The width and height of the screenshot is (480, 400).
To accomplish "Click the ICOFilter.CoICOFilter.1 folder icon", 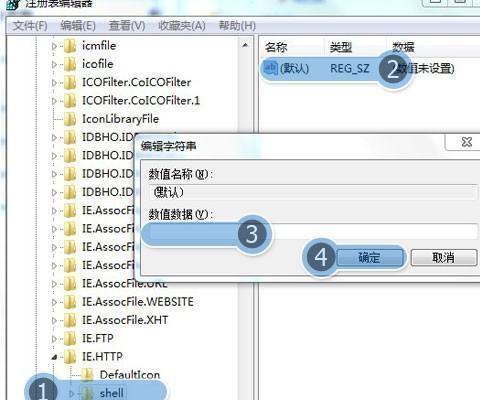I will coord(70,101).
